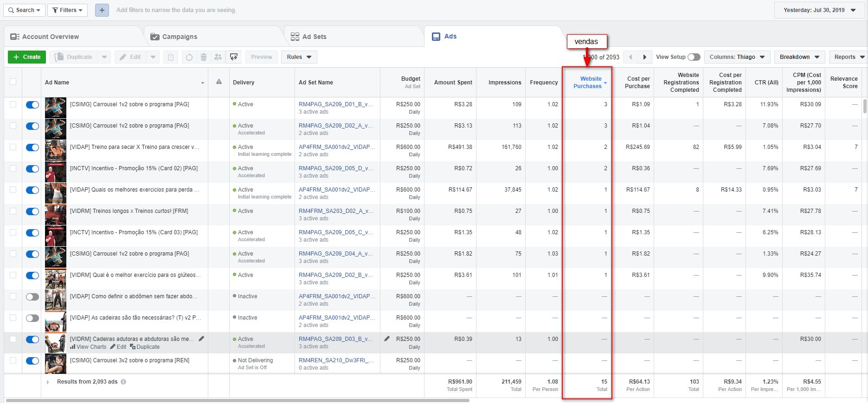Open the Columns: Thiago dropdown
This screenshot has width=868, height=404.
click(x=737, y=57)
